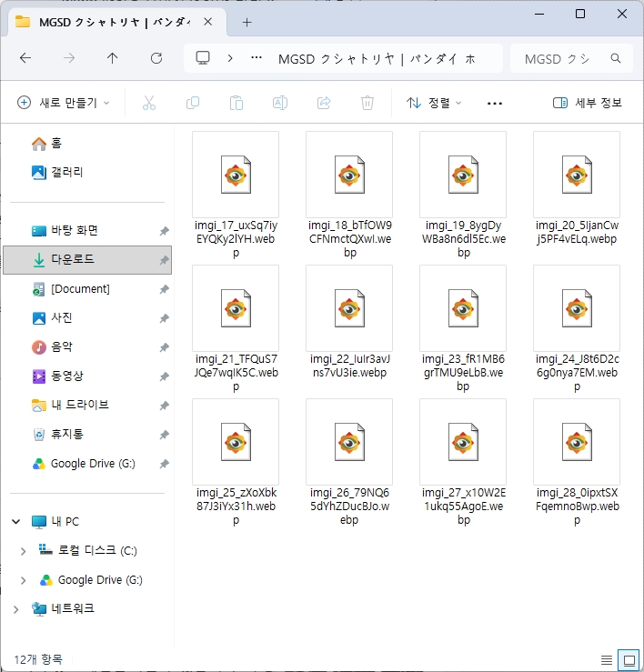Viewport: 644px width, 672px height.
Task: Select file imgi_19_8ygDyWBa8n6dl5Ec.webp
Action: 463,195
